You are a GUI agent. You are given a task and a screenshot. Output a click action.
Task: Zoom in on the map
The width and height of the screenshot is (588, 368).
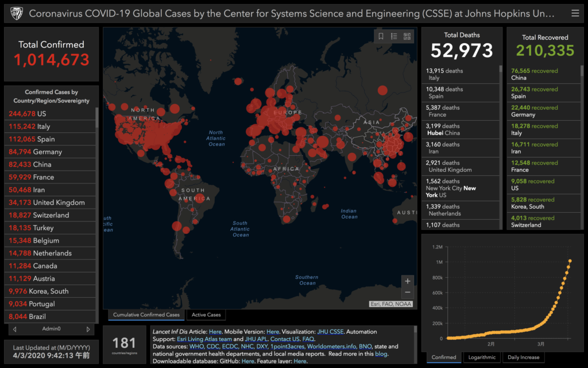(x=408, y=281)
